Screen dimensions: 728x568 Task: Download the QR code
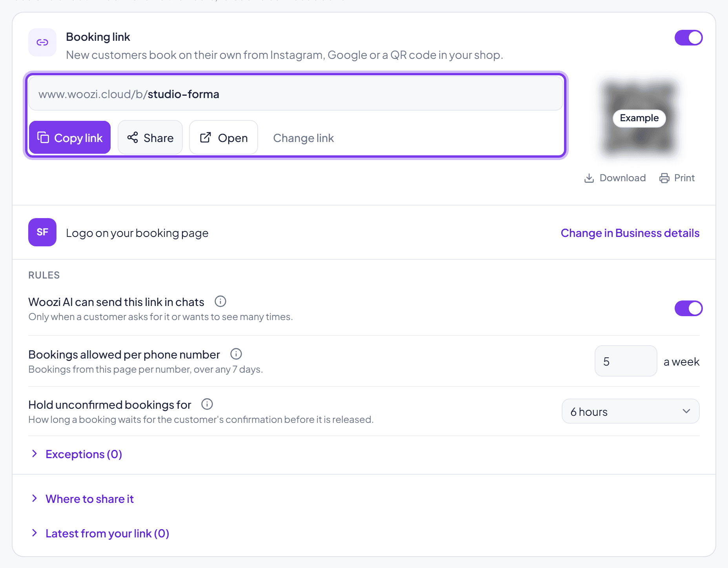(615, 178)
